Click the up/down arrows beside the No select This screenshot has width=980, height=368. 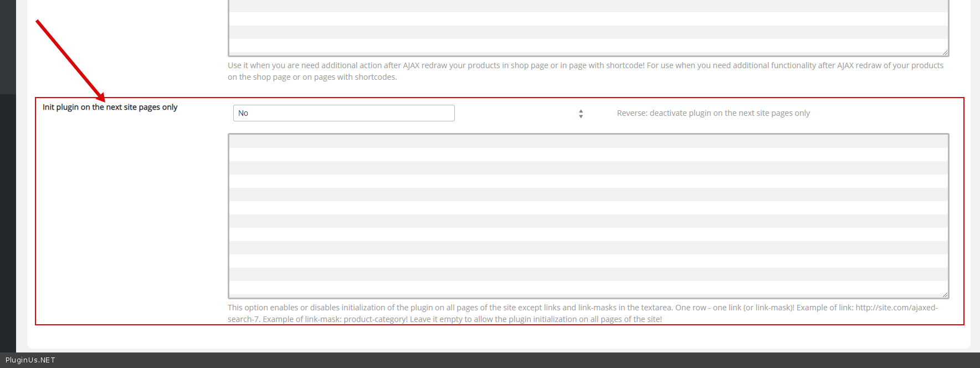[x=581, y=114]
